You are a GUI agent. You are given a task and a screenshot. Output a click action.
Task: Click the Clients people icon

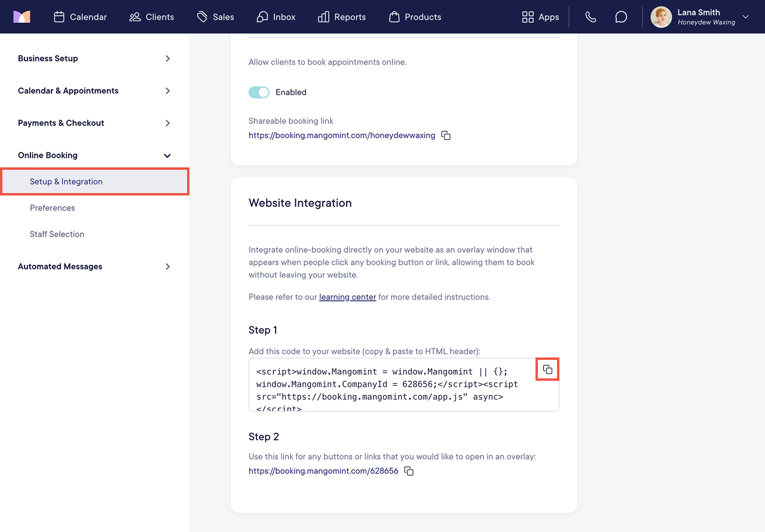pyautogui.click(x=135, y=17)
